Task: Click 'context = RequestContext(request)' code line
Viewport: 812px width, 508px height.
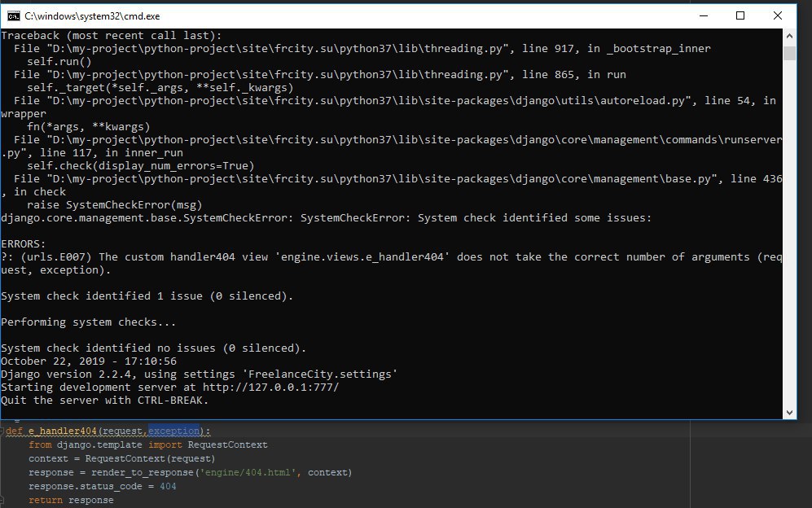Action: point(121,459)
